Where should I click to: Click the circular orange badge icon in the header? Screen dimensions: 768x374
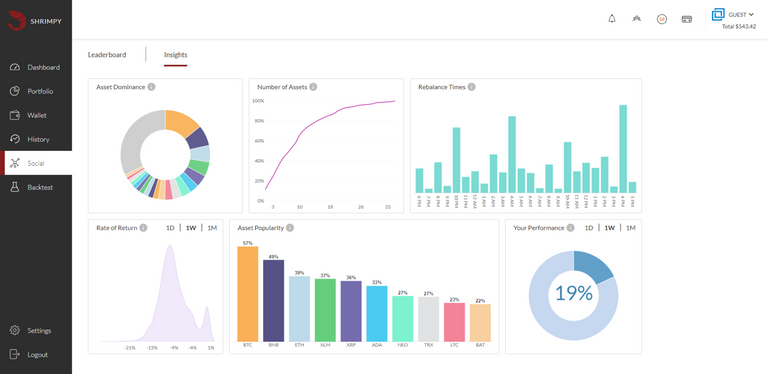(662, 20)
